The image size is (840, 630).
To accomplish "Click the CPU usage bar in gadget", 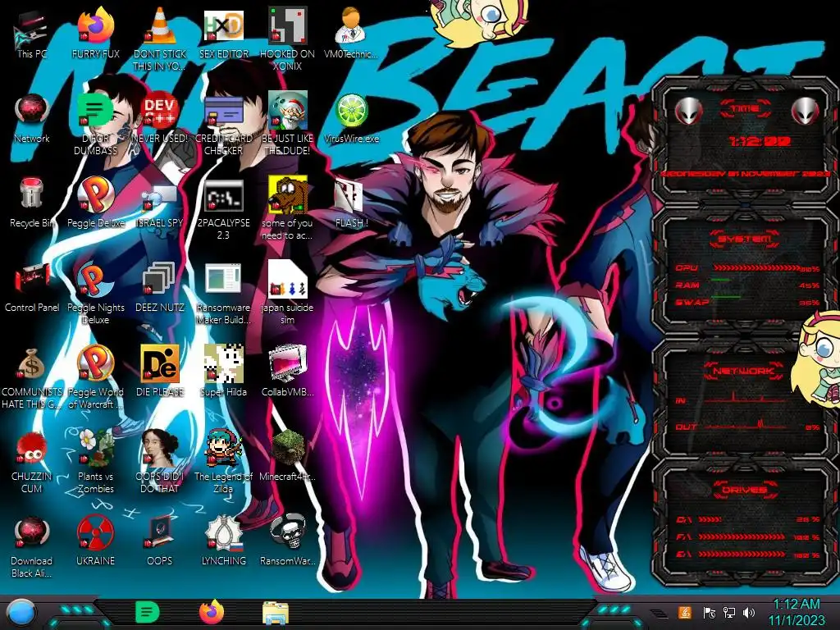I will tap(756, 268).
